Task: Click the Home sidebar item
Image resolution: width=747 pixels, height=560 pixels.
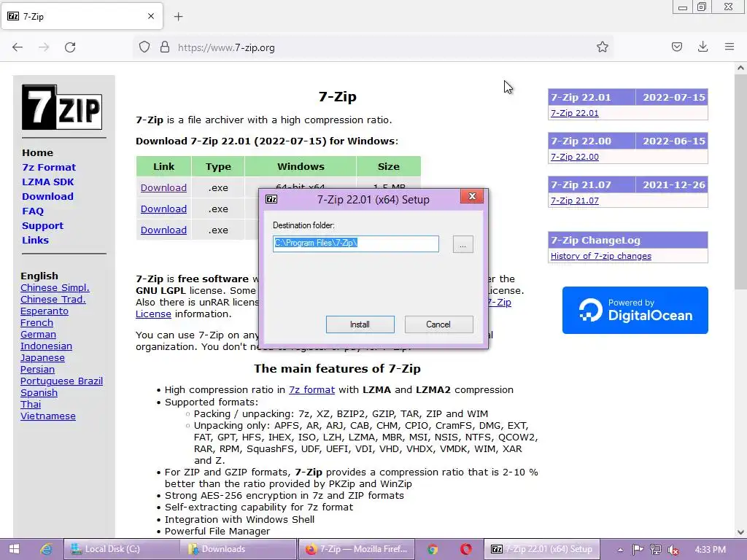Action: 37,152
